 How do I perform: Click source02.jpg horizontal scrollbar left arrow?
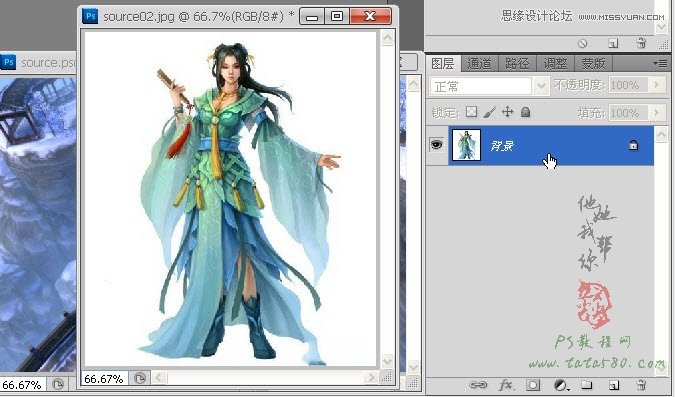coord(159,378)
